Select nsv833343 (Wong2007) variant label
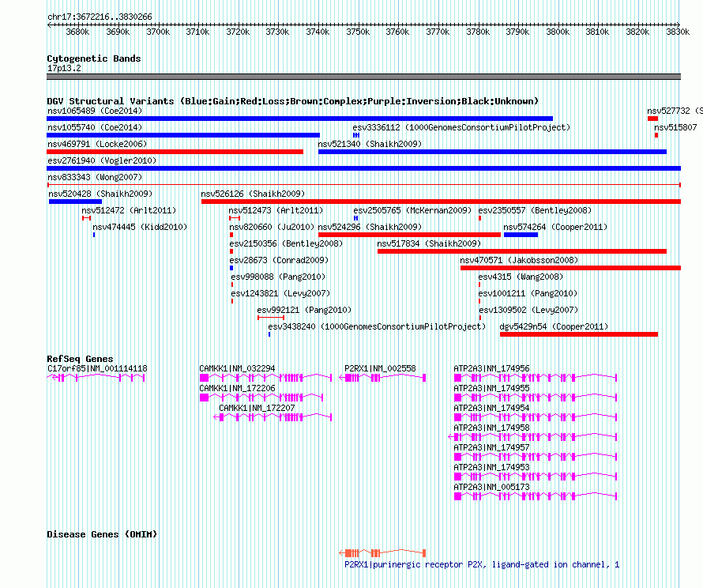This screenshot has height=588, width=703. (x=95, y=177)
